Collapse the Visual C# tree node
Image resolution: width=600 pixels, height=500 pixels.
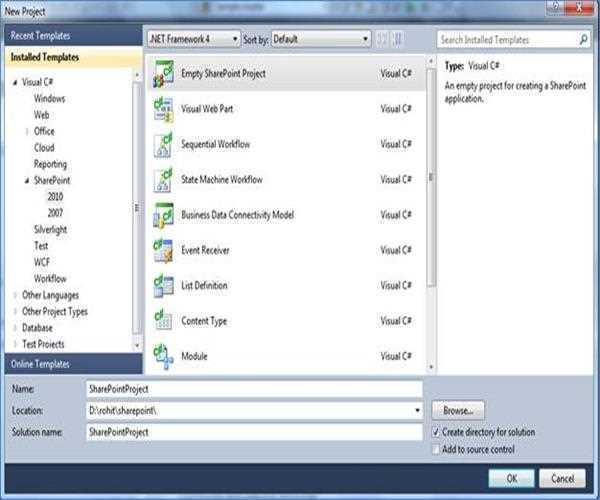tap(15, 82)
